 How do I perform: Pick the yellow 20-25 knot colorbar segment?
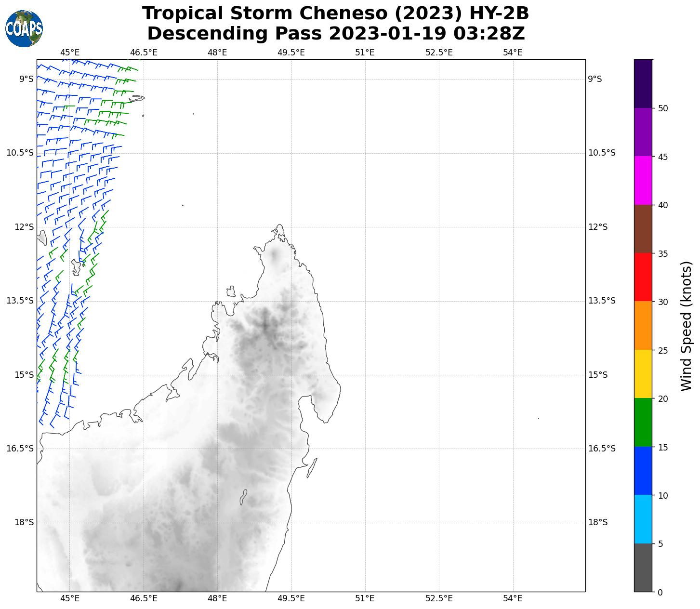[x=643, y=374]
